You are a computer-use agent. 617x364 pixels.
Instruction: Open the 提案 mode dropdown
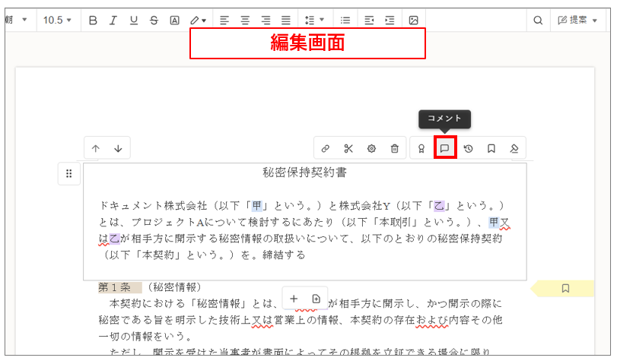tap(577, 20)
